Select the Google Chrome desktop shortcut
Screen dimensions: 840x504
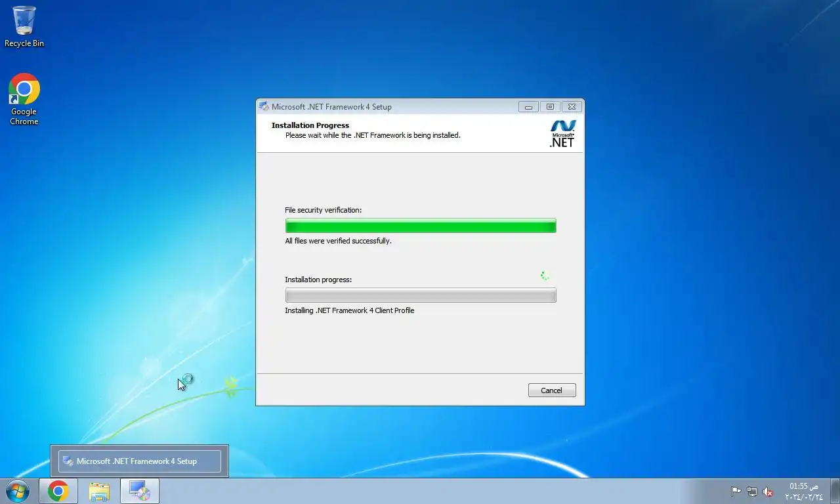[24, 99]
